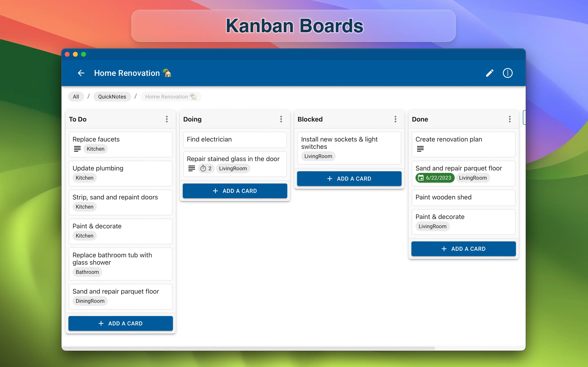Screen dimensions: 588x367
Task: Click description icon on Repair stained glass card
Action: coord(192,168)
